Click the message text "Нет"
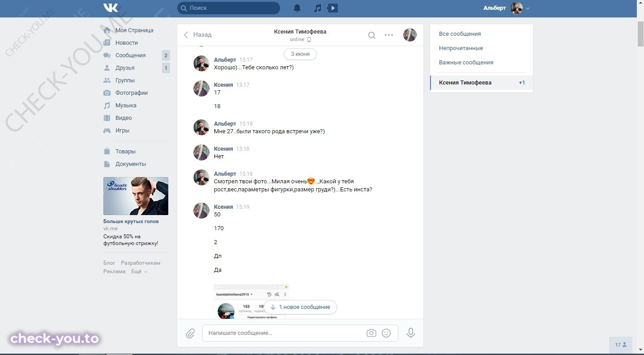The height and width of the screenshot is (355, 644). pos(219,156)
